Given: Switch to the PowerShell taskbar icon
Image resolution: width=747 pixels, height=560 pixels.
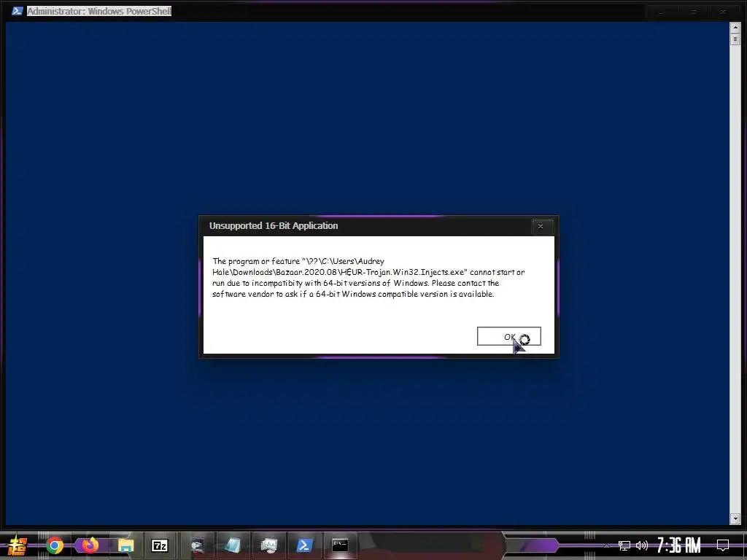Looking at the screenshot, I should [x=304, y=545].
